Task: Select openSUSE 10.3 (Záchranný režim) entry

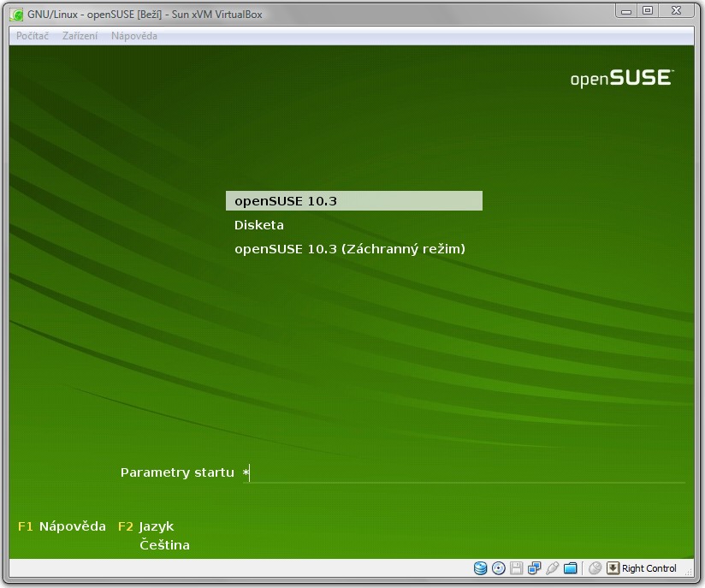Action: click(350, 249)
